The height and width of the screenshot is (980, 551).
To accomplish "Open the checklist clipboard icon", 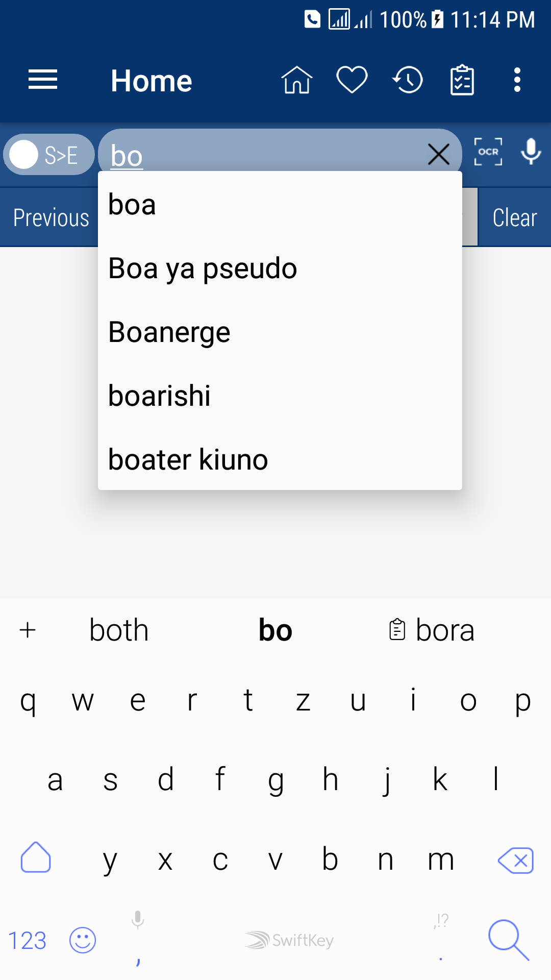I will (462, 80).
